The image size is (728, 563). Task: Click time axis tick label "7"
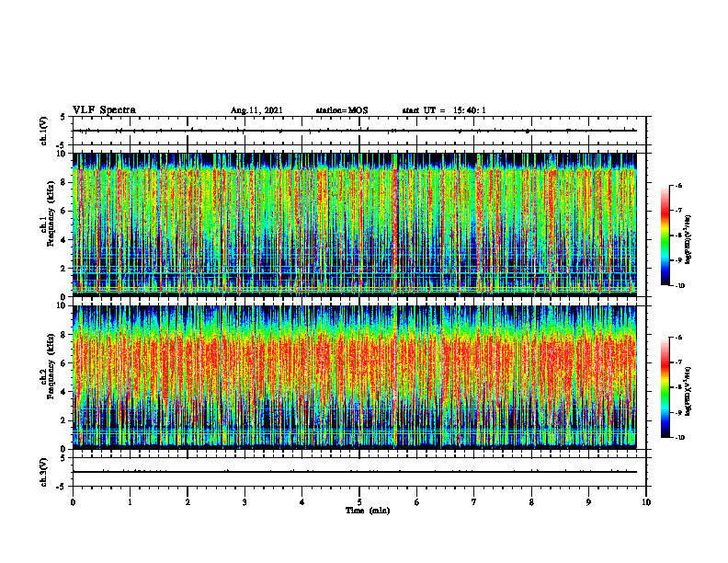coord(474,502)
